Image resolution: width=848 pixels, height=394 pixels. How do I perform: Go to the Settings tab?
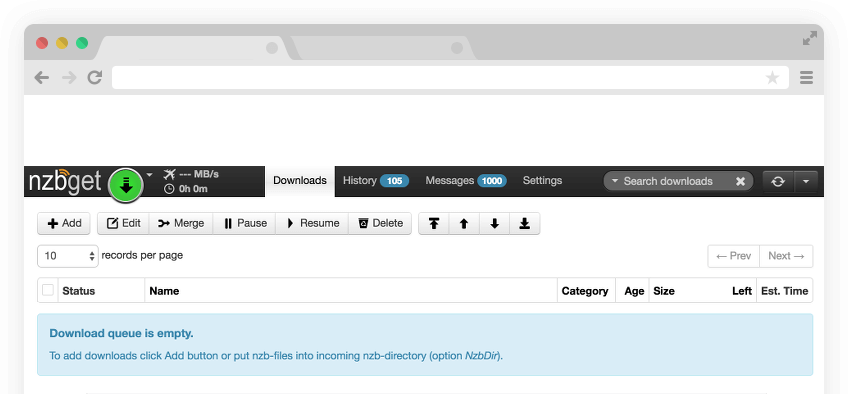[x=542, y=181]
